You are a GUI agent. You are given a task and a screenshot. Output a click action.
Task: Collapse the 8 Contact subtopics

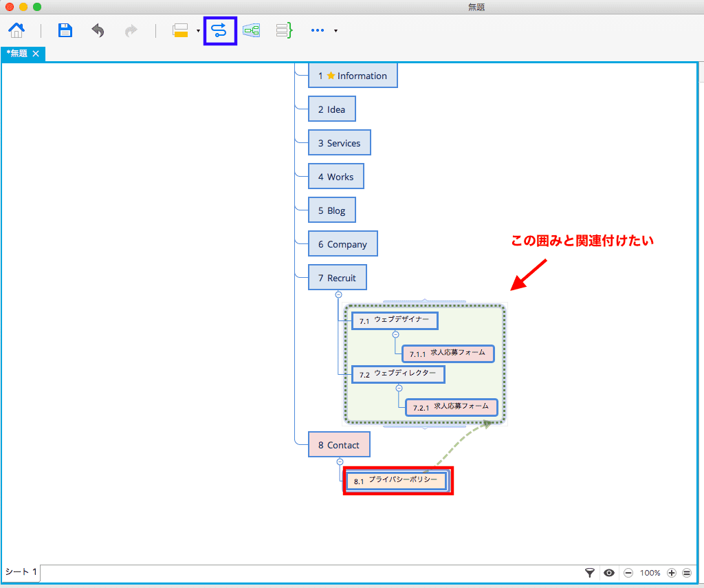point(340,461)
